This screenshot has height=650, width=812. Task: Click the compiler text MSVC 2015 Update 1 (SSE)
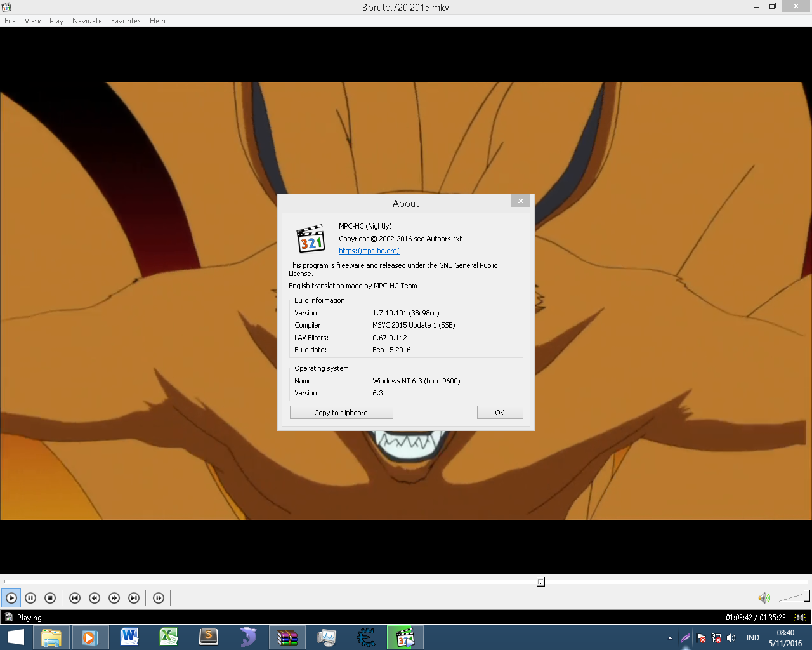click(414, 325)
